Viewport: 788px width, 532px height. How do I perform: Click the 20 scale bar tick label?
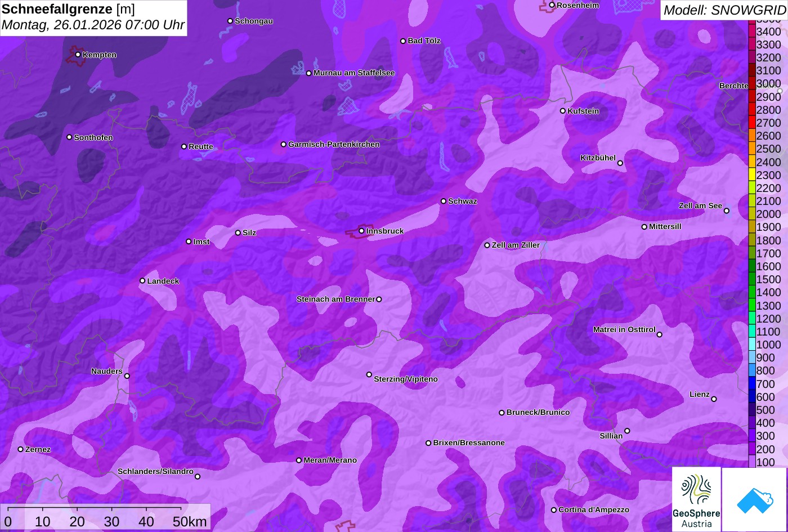click(x=77, y=522)
